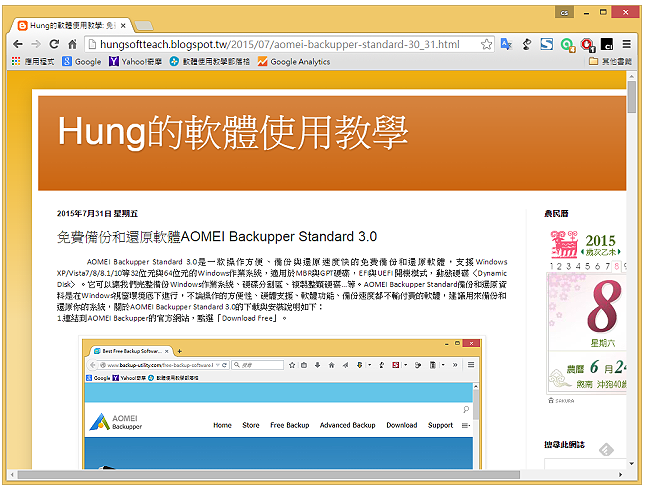Bookmark this page with the star icon

(x=486, y=44)
